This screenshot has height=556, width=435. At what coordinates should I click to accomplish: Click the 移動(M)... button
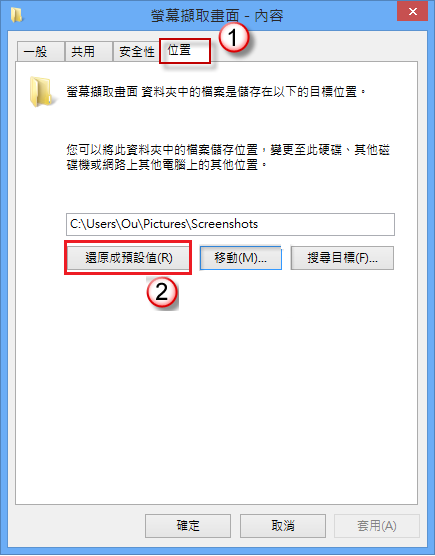coord(241,258)
